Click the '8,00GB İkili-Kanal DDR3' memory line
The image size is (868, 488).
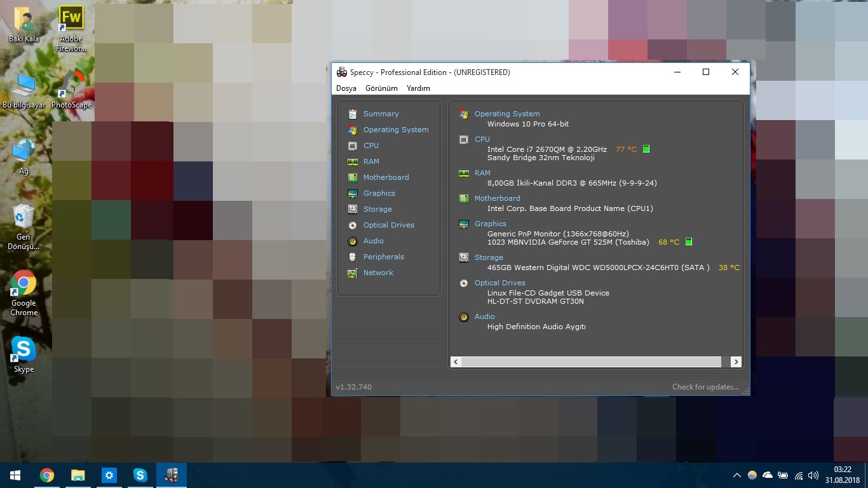[x=572, y=183]
